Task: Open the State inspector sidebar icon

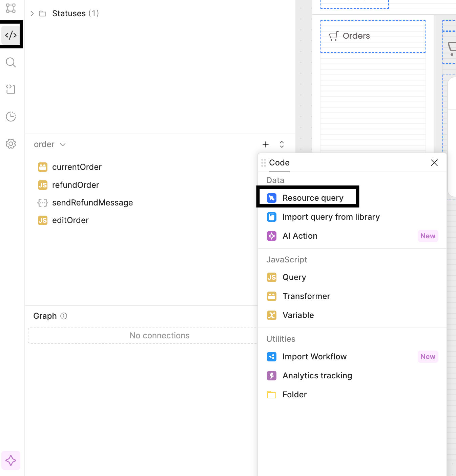Action: (11, 89)
